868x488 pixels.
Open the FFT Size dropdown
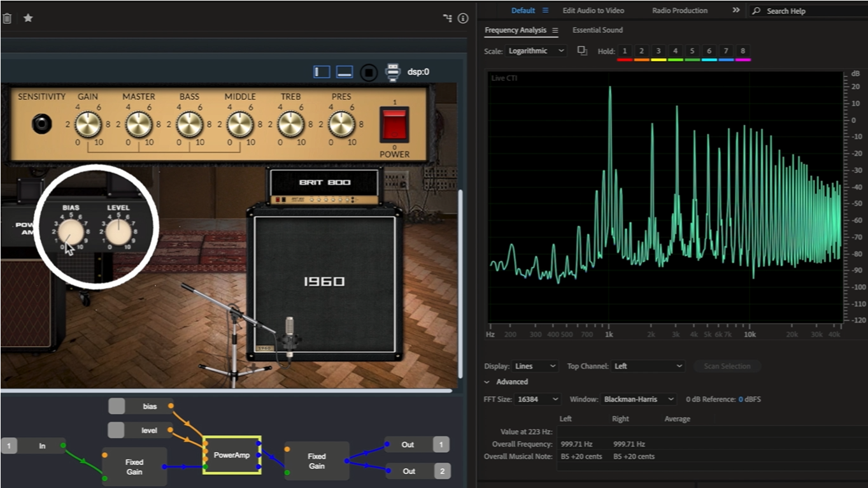pyautogui.click(x=538, y=399)
